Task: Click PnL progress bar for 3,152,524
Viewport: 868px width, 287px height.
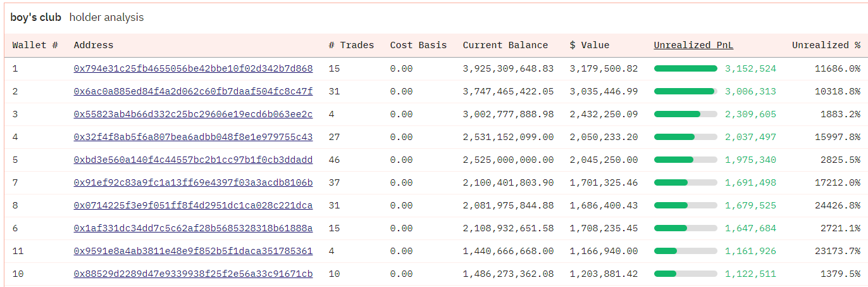Action: 685,68
